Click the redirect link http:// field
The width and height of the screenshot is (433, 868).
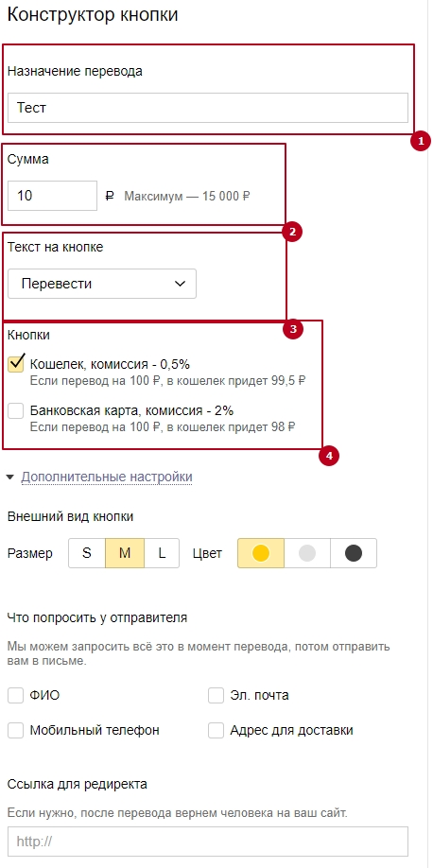(208, 842)
